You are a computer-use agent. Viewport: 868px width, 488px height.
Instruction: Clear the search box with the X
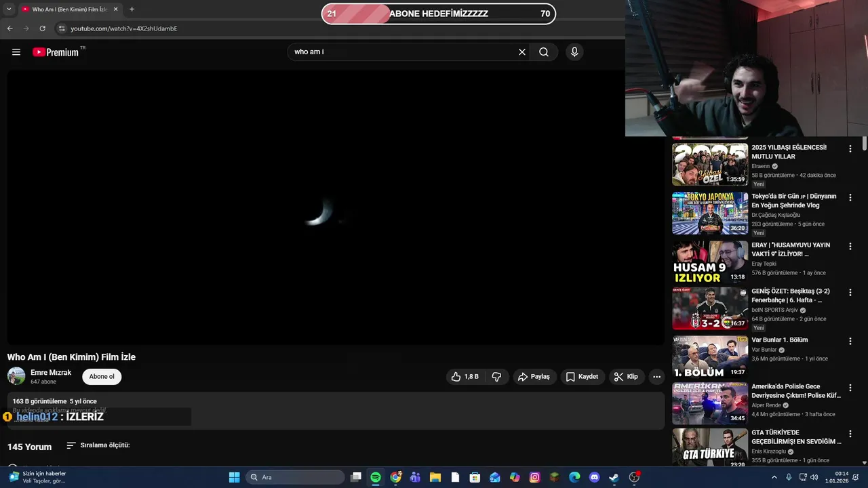click(522, 52)
